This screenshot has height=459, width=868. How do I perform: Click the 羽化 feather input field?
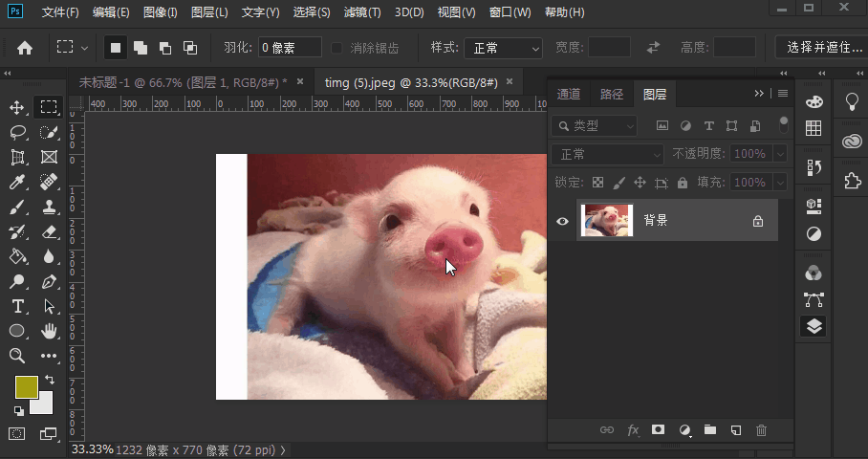tap(290, 48)
